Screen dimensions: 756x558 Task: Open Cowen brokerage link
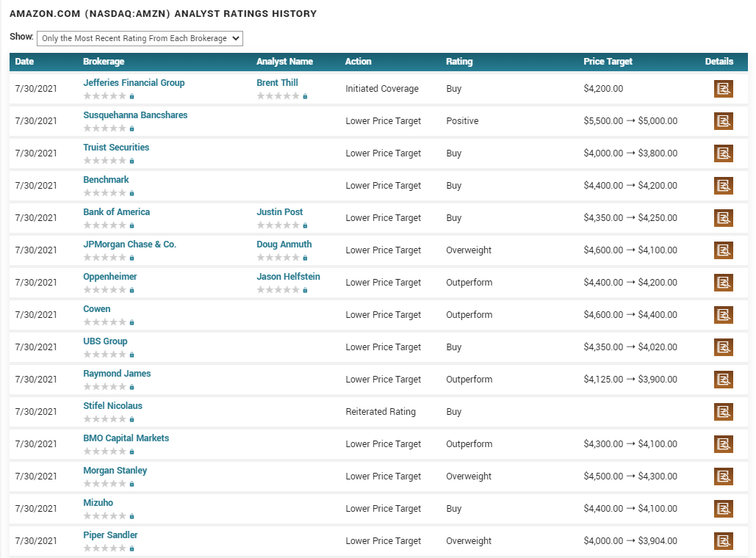pos(96,308)
